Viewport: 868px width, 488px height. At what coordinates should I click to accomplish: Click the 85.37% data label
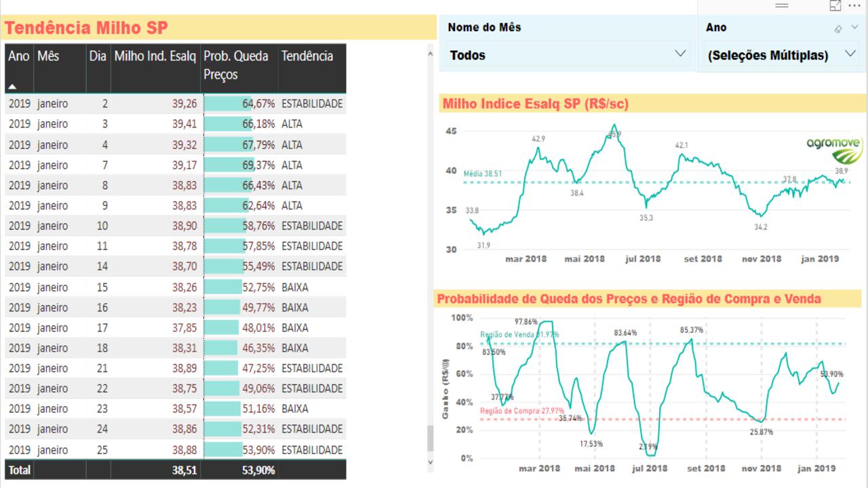click(x=692, y=330)
